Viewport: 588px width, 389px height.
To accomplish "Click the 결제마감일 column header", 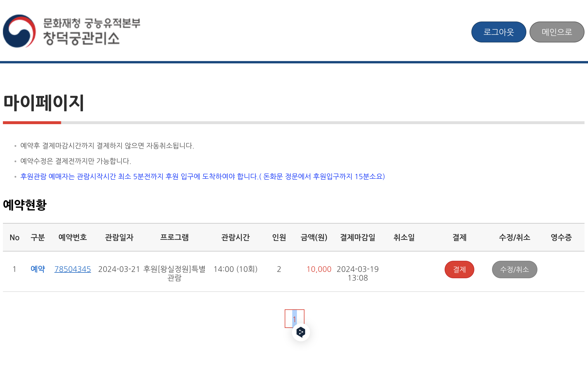I will (358, 238).
